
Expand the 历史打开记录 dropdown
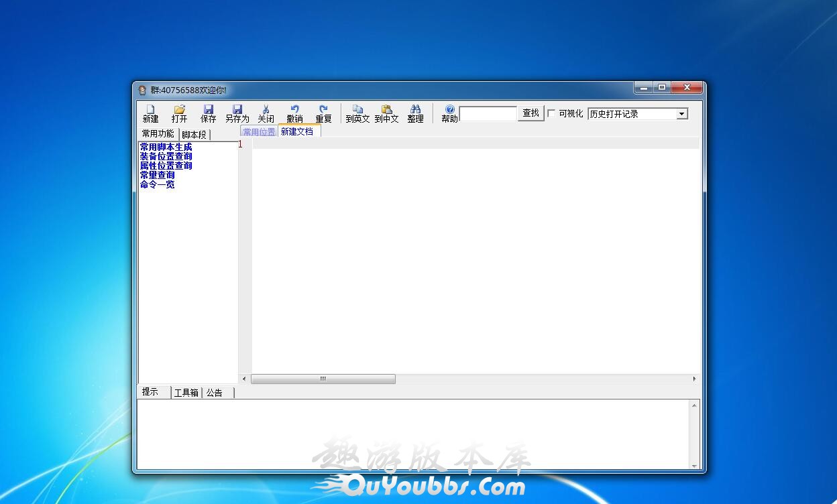click(682, 114)
